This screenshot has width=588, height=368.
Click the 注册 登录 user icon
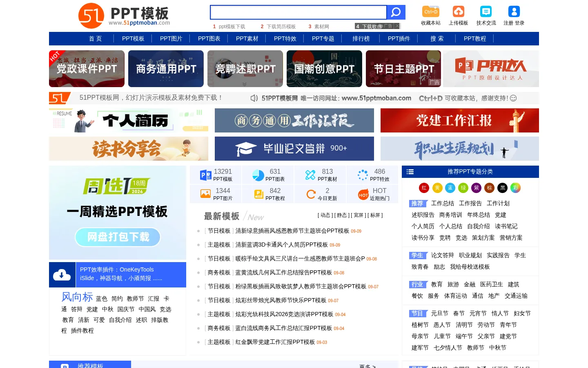(514, 11)
